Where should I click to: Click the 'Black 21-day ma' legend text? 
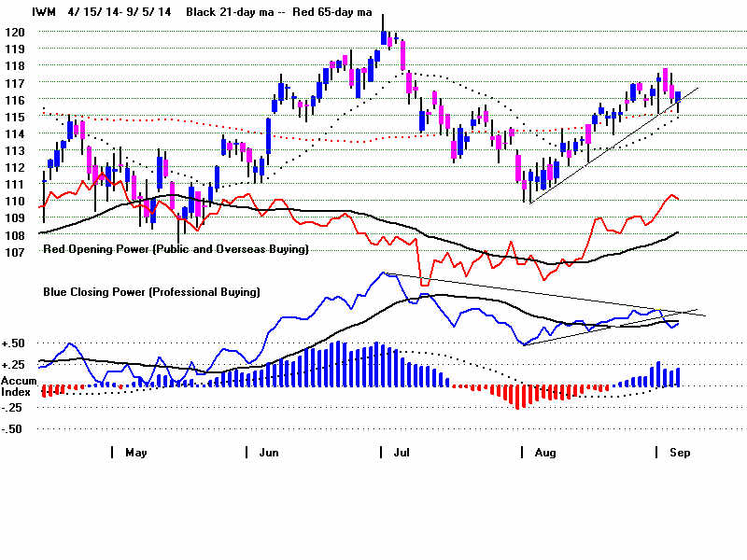(x=230, y=12)
